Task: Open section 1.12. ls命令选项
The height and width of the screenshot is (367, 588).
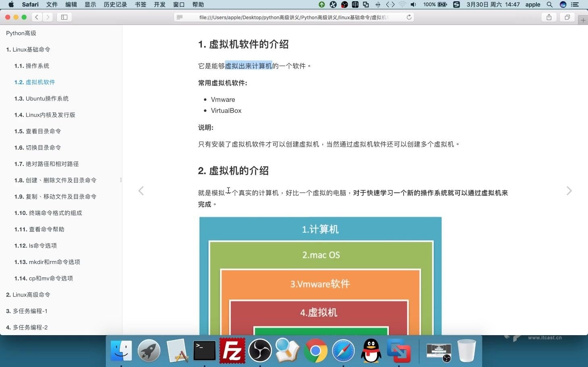Action: 35,245
